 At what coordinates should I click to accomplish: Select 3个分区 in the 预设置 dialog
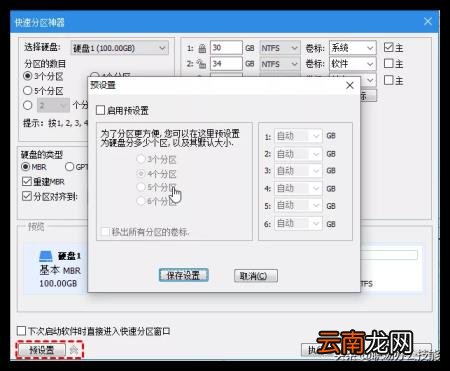pos(141,159)
